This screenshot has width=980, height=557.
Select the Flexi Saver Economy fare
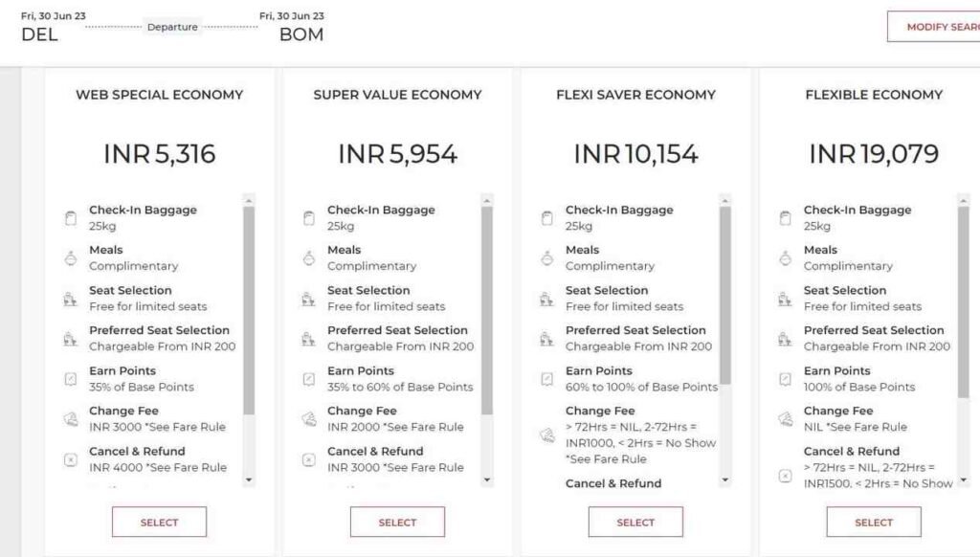(635, 522)
